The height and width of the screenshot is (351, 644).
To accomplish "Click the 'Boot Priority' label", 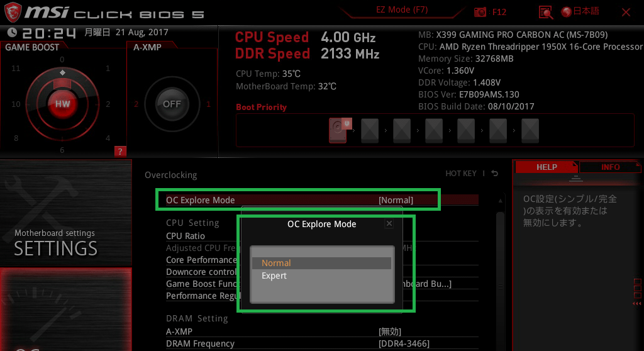I will (x=261, y=107).
